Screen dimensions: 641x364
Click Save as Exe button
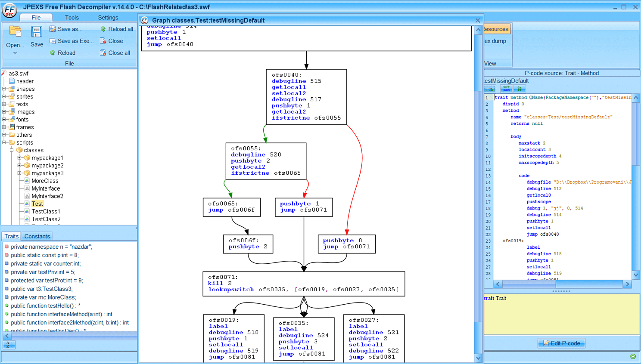click(x=71, y=41)
